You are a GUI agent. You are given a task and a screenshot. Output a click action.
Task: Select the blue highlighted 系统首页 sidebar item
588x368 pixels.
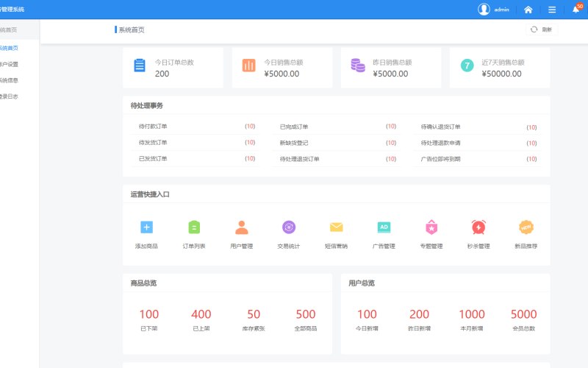click(9, 48)
